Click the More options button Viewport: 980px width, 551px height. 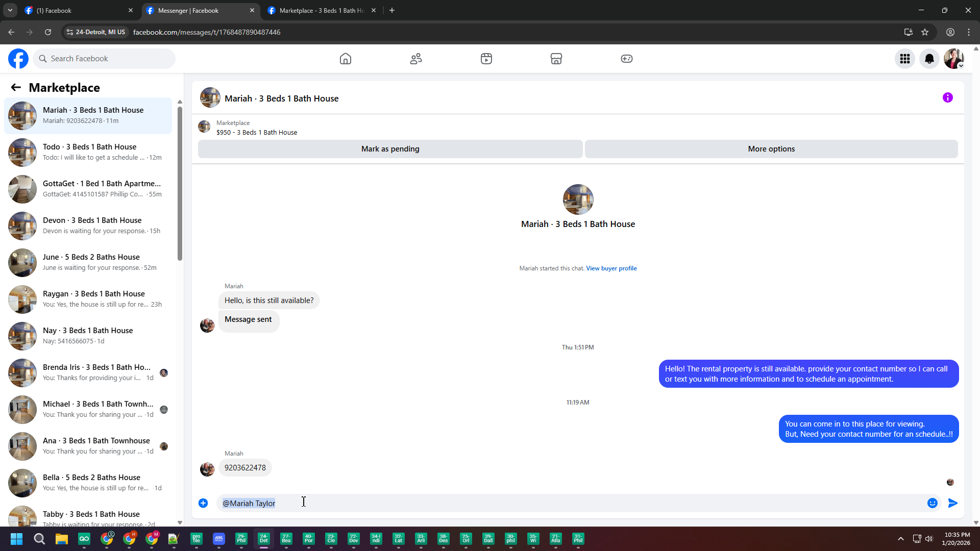click(771, 149)
